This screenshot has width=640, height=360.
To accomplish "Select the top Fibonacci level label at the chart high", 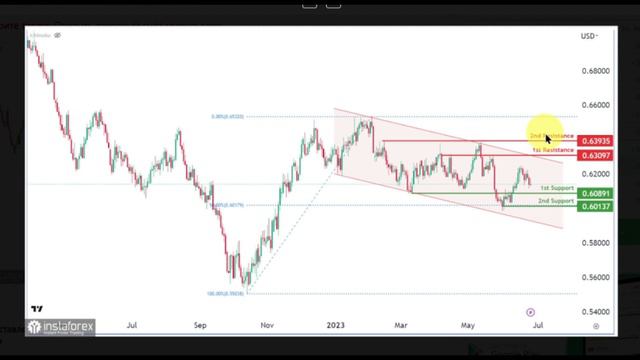I will [227, 117].
